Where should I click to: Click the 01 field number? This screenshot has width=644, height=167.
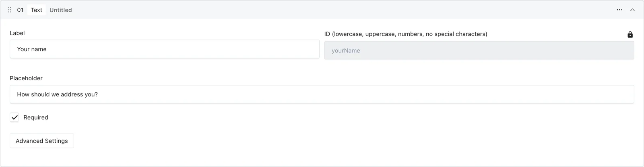tap(20, 10)
